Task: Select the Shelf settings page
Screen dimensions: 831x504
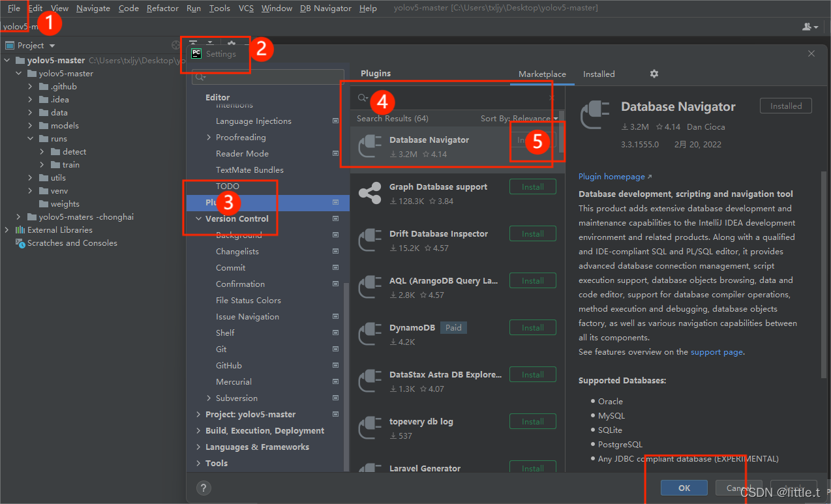Action: tap(225, 333)
